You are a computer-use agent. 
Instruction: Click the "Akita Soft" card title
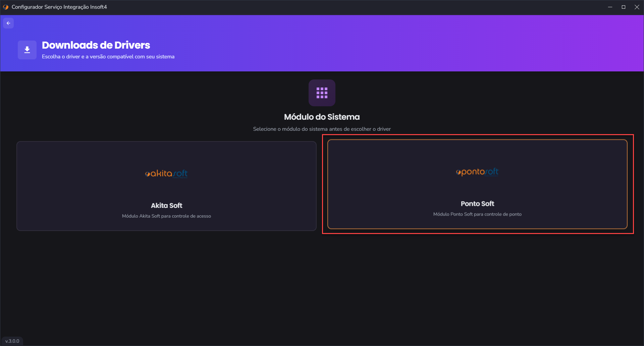(x=166, y=206)
